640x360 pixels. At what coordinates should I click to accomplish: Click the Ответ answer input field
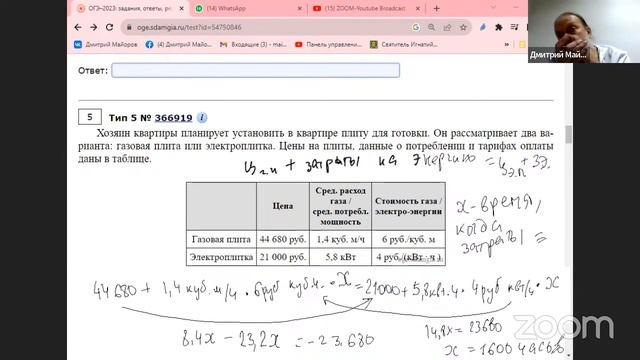tap(256, 70)
